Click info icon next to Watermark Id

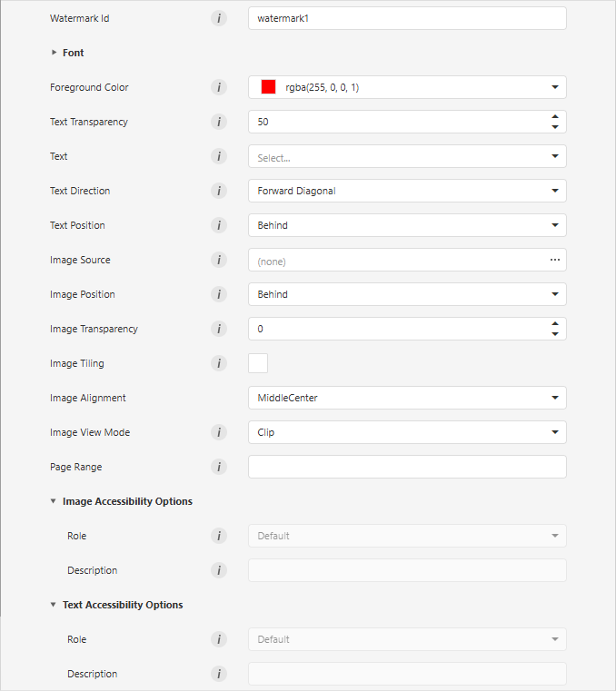point(219,18)
